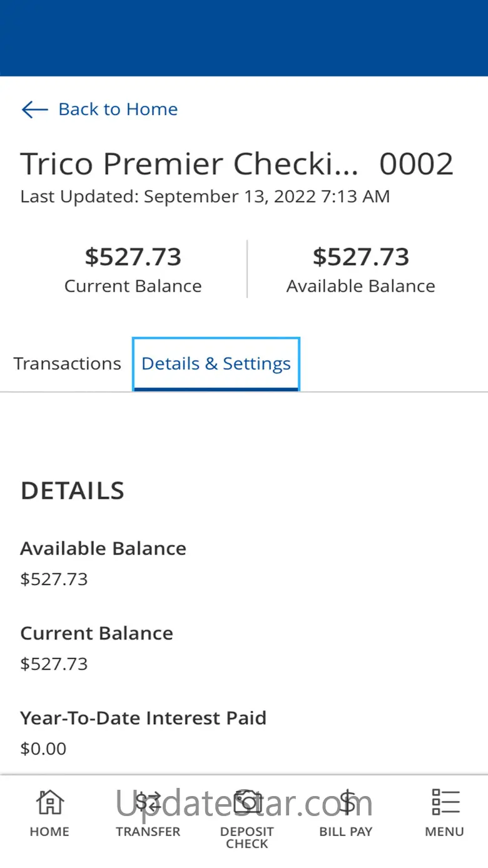Screen dimensions: 488x868
Task: Click Year-To-Date Interest Paid label
Action: point(143,718)
